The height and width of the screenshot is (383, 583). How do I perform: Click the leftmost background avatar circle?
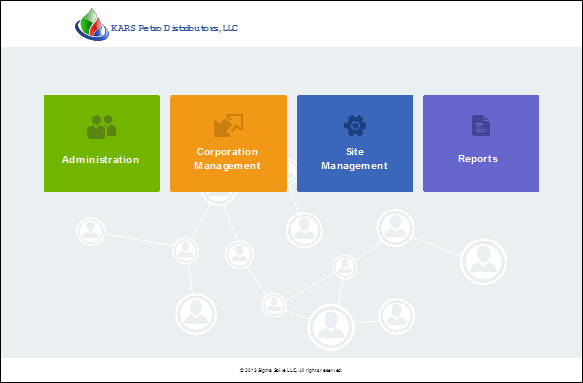point(91,231)
